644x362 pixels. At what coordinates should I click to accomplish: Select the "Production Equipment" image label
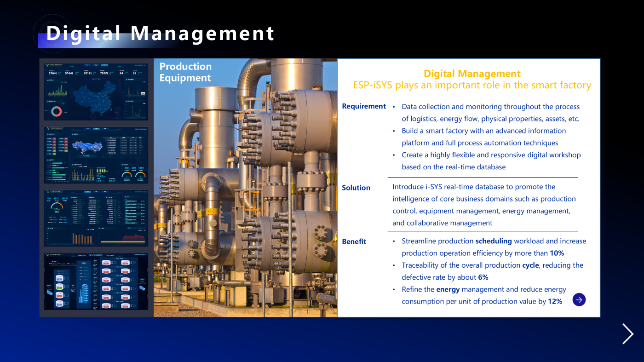tap(185, 72)
